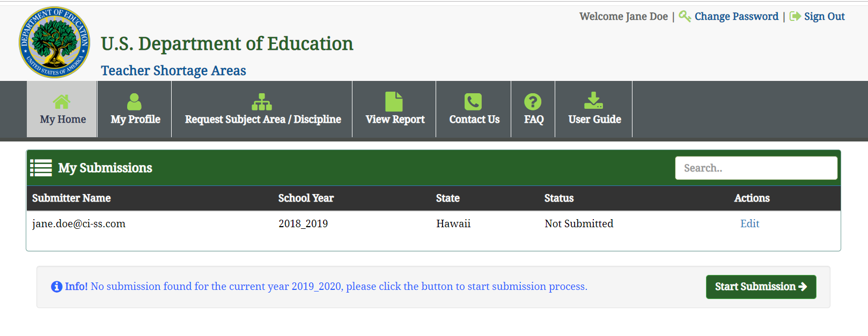Click the Contact Us phone icon
This screenshot has width=868, height=336.
[x=473, y=102]
